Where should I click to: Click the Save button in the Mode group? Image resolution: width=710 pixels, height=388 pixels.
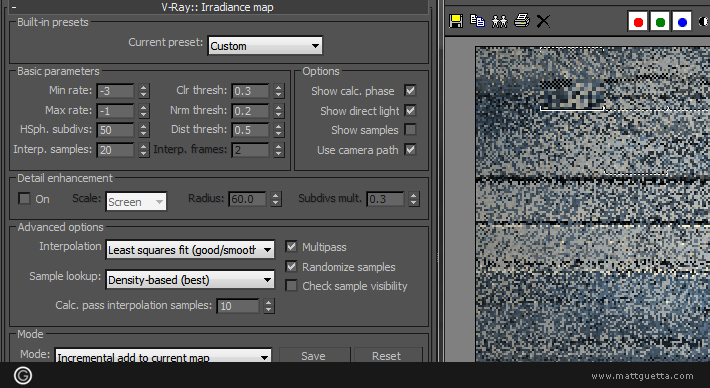(x=313, y=356)
